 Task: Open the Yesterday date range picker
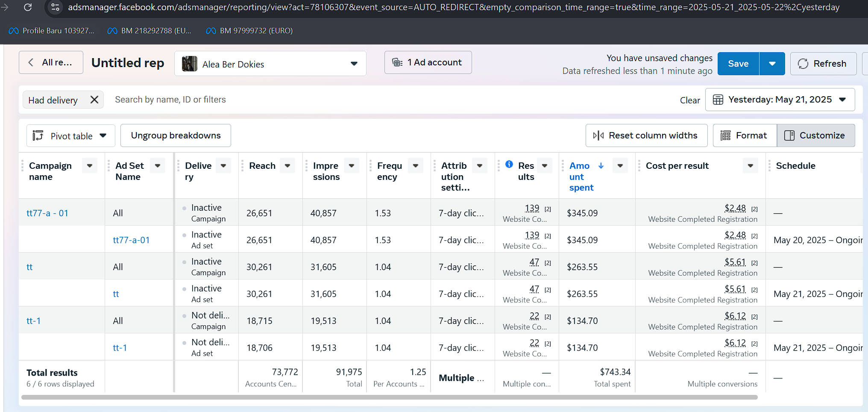(780, 100)
